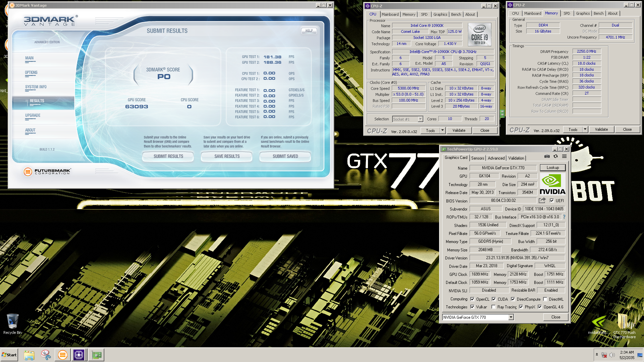Click the Close button in GPU-Z
The height and width of the screenshot is (362, 644).
[x=555, y=317]
